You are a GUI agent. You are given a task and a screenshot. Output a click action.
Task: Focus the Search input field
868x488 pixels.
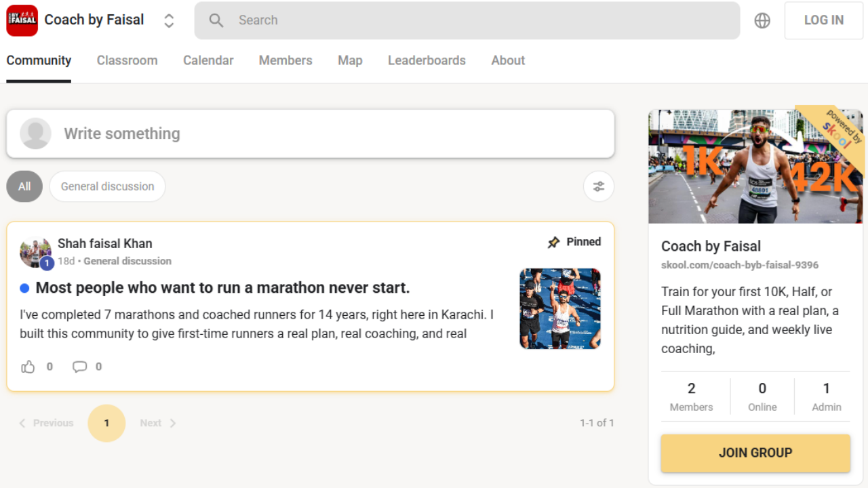pyautogui.click(x=467, y=20)
